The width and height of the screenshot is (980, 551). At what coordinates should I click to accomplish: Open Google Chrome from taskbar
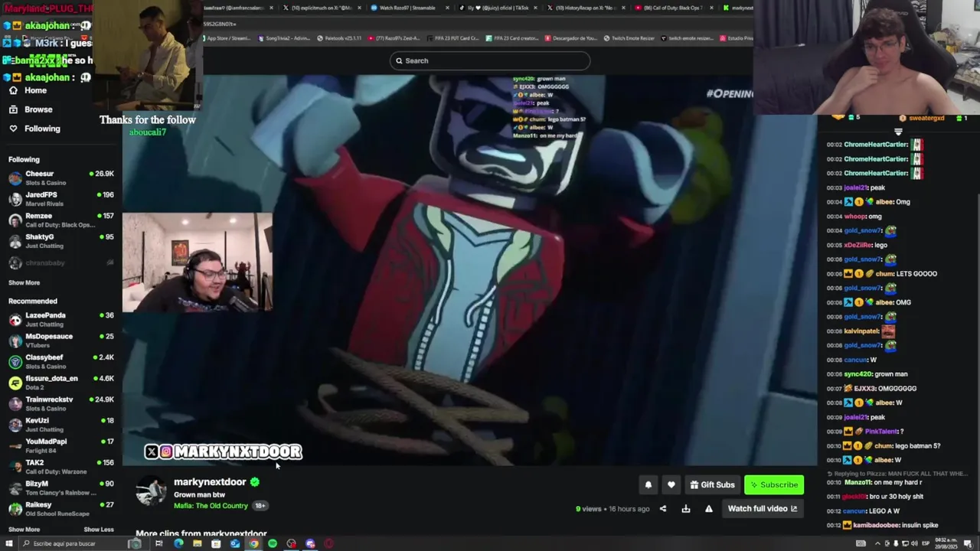point(253,543)
